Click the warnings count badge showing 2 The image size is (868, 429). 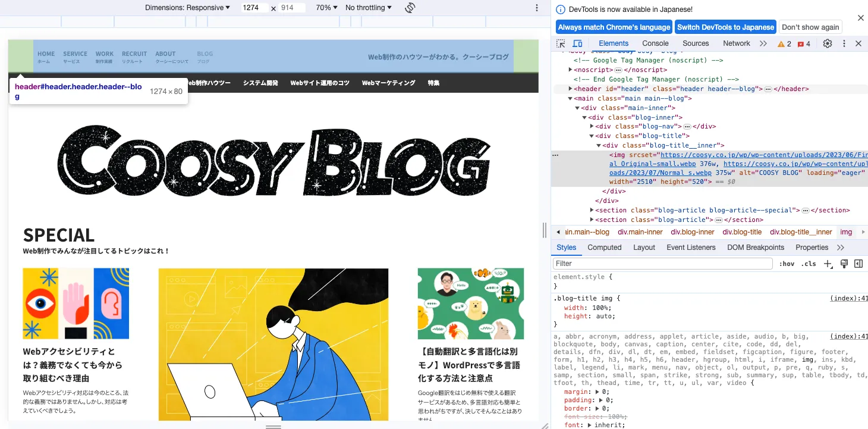(x=784, y=43)
